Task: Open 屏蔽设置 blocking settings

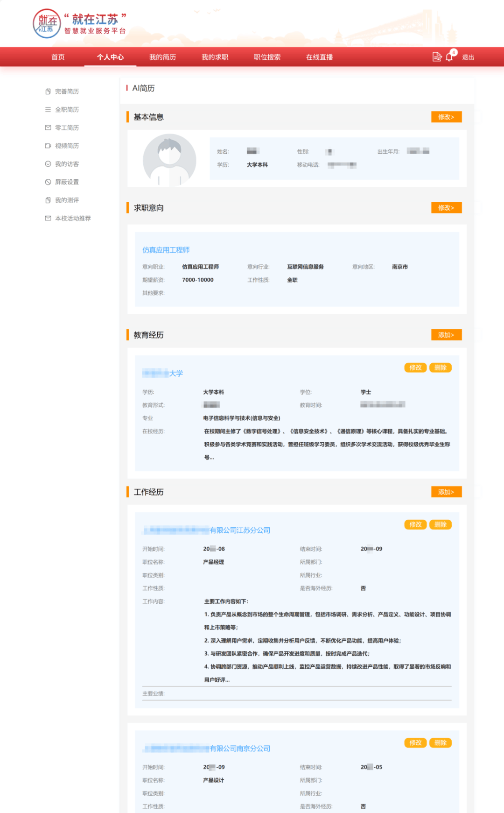Action: point(67,182)
